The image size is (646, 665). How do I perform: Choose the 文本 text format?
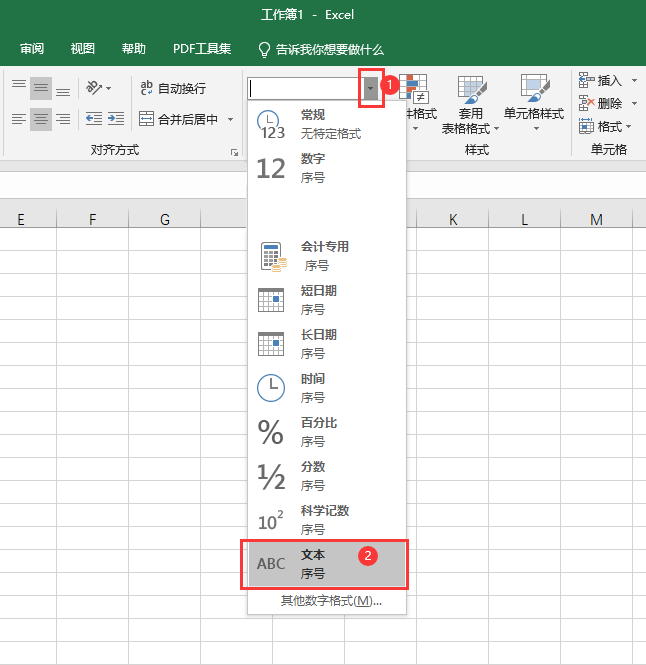[327, 564]
